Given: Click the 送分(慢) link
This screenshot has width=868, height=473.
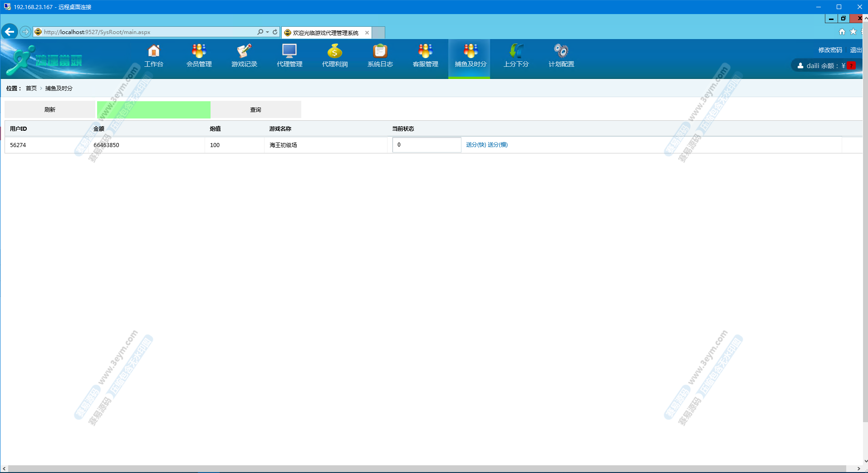Looking at the screenshot, I should (498, 145).
